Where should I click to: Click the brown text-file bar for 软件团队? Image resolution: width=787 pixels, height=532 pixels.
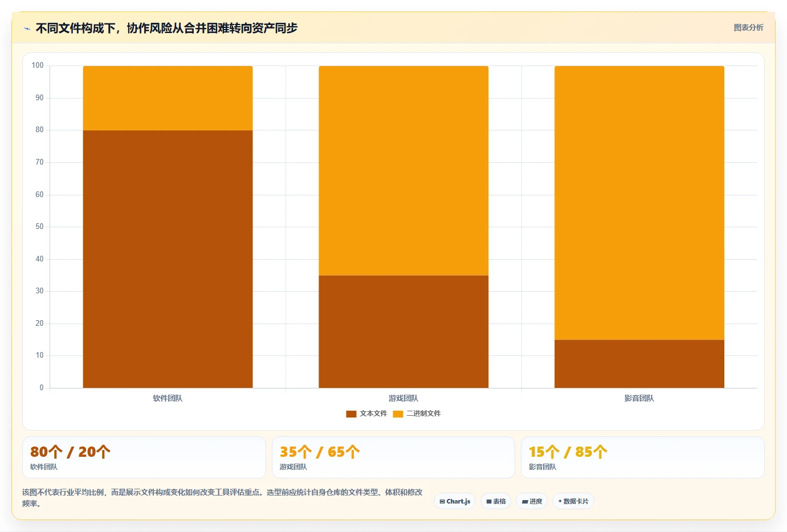click(x=168, y=259)
